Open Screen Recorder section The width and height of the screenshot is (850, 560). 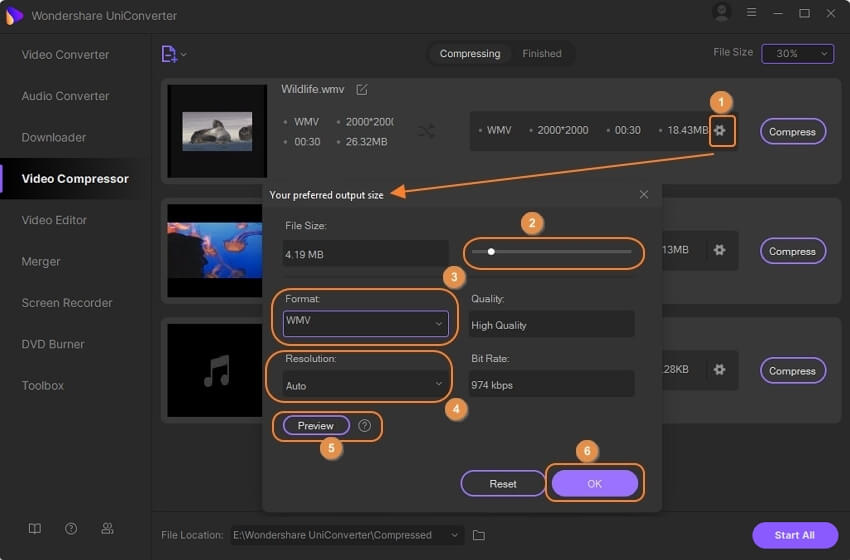pyautogui.click(x=67, y=303)
